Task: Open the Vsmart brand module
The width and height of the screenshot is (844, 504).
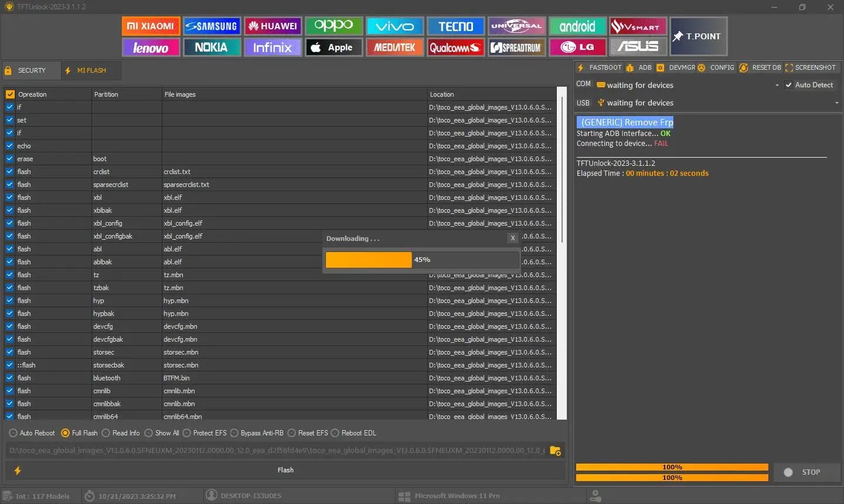Action: (638, 26)
